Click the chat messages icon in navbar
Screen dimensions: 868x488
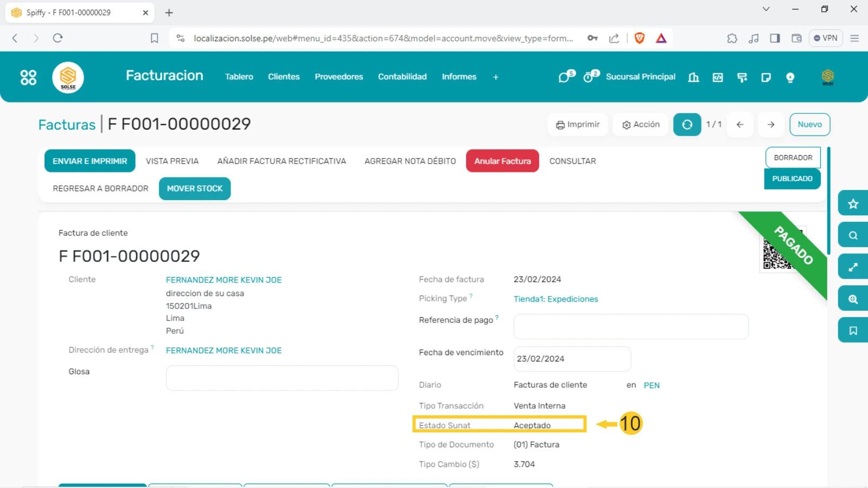(x=565, y=78)
